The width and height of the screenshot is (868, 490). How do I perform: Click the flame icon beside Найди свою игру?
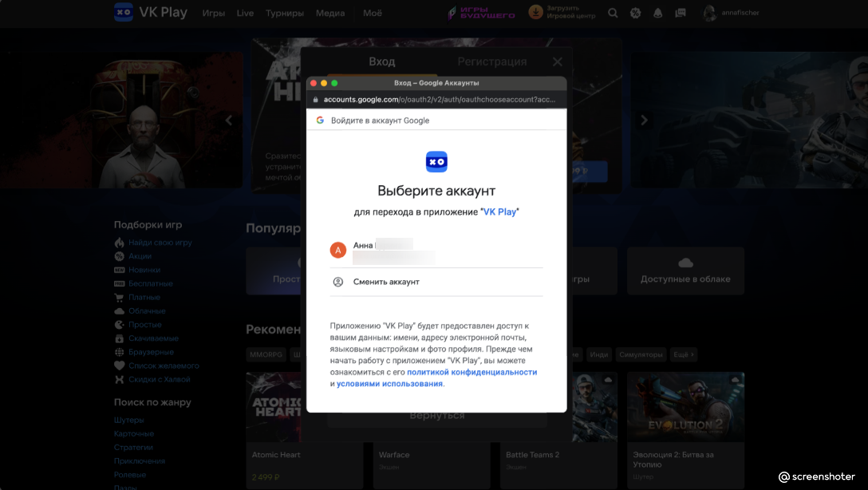119,243
